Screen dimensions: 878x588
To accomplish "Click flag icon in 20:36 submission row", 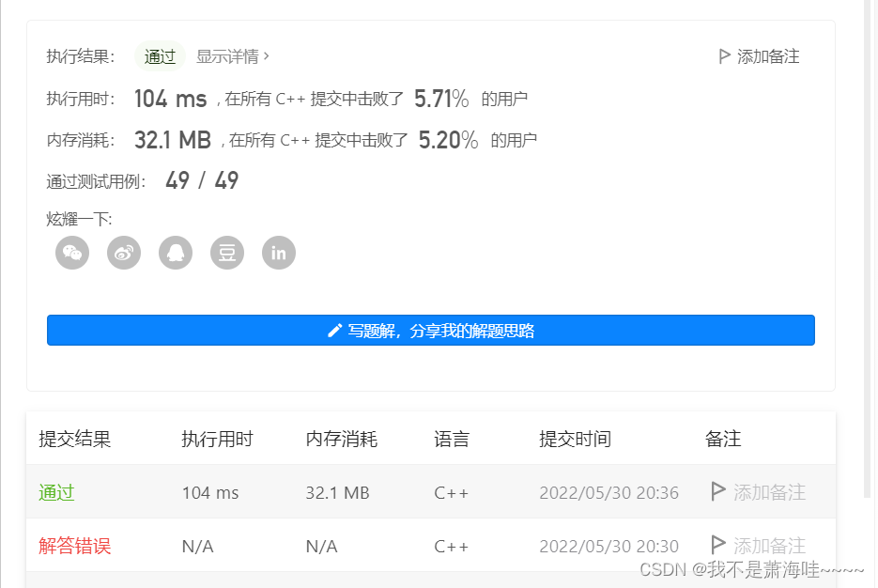I will click(x=717, y=491).
